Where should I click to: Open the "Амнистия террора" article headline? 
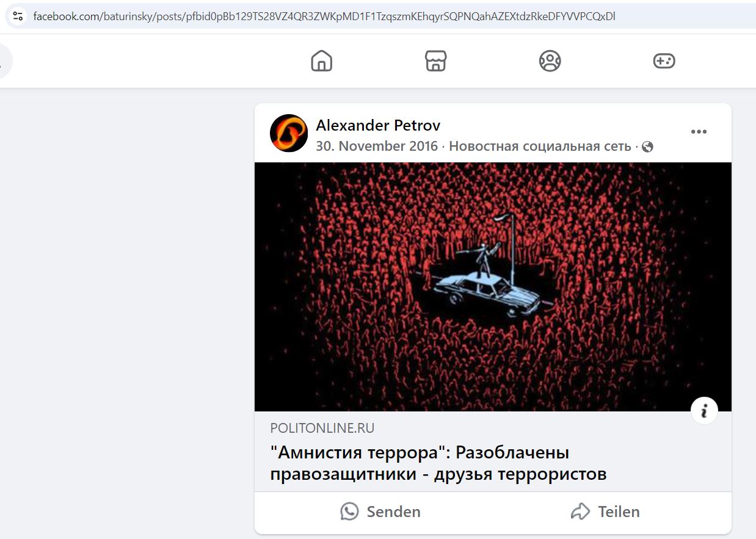pos(438,463)
